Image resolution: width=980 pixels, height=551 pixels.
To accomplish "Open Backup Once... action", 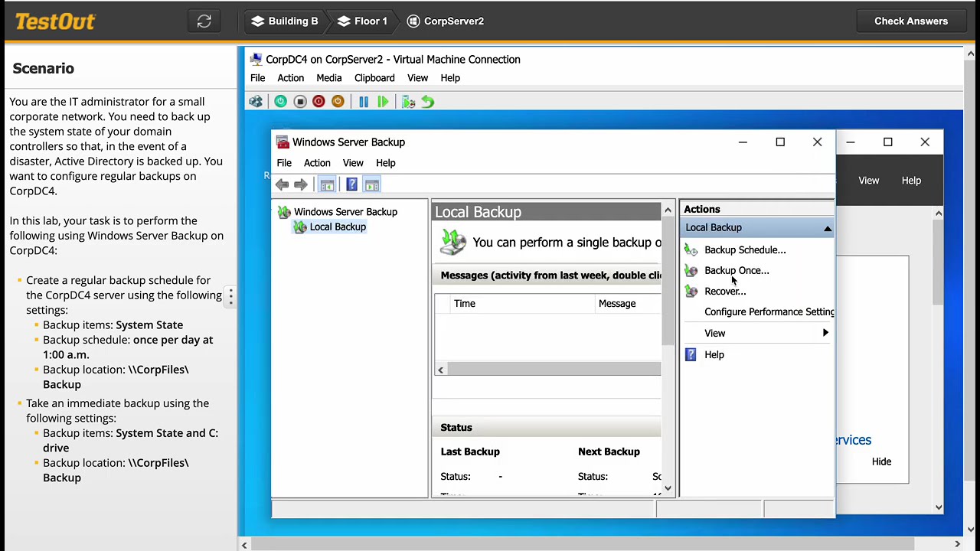I will click(x=737, y=270).
